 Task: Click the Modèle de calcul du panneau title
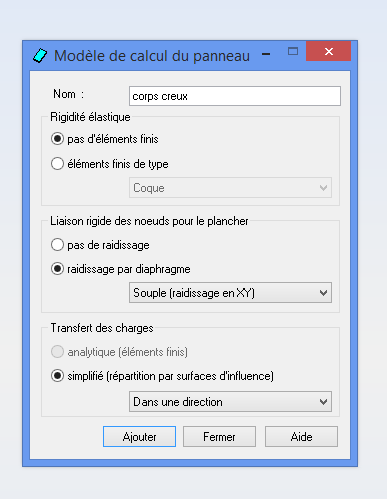152,56
